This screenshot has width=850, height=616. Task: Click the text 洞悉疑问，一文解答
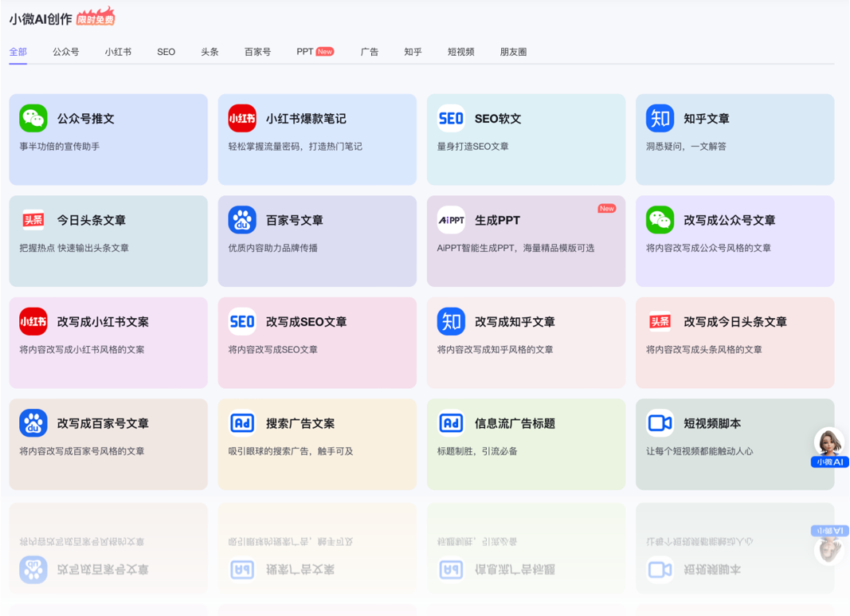[x=686, y=147]
